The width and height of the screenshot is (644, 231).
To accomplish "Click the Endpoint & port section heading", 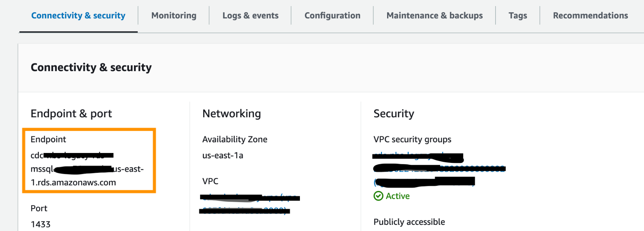I will [x=71, y=113].
